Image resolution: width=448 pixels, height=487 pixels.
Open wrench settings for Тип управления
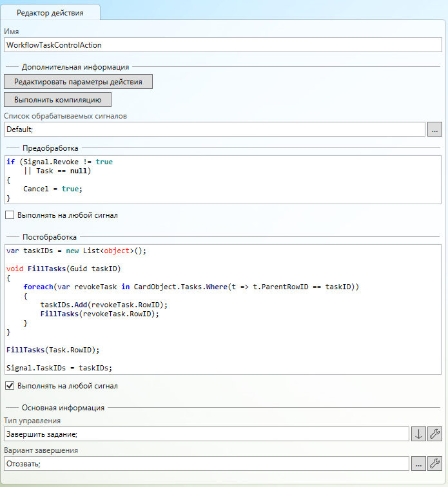(x=435, y=434)
